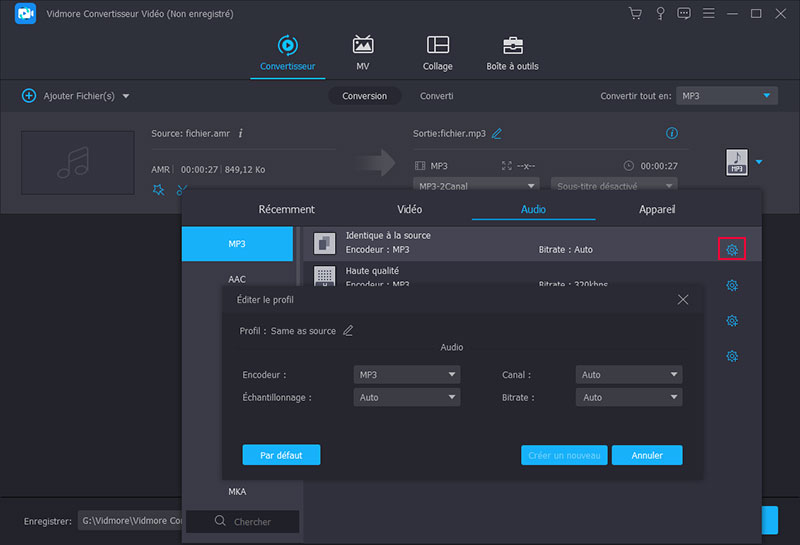
Task: Open Convertir tout en MP3 dropdown
Action: point(726,96)
